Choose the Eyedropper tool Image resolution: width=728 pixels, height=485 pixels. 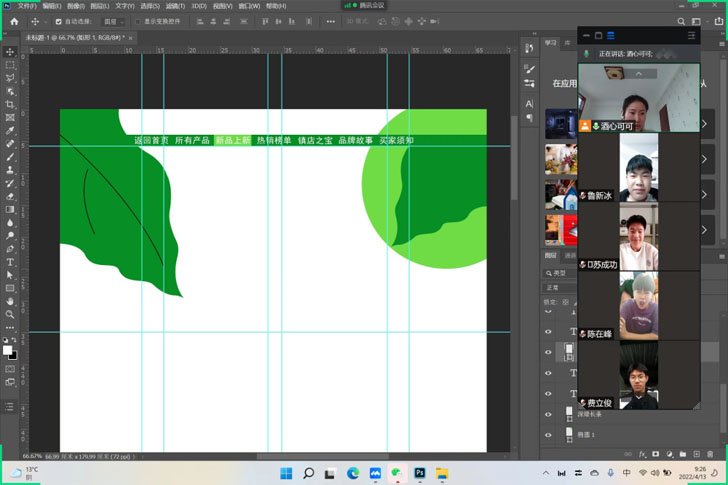(x=10, y=130)
